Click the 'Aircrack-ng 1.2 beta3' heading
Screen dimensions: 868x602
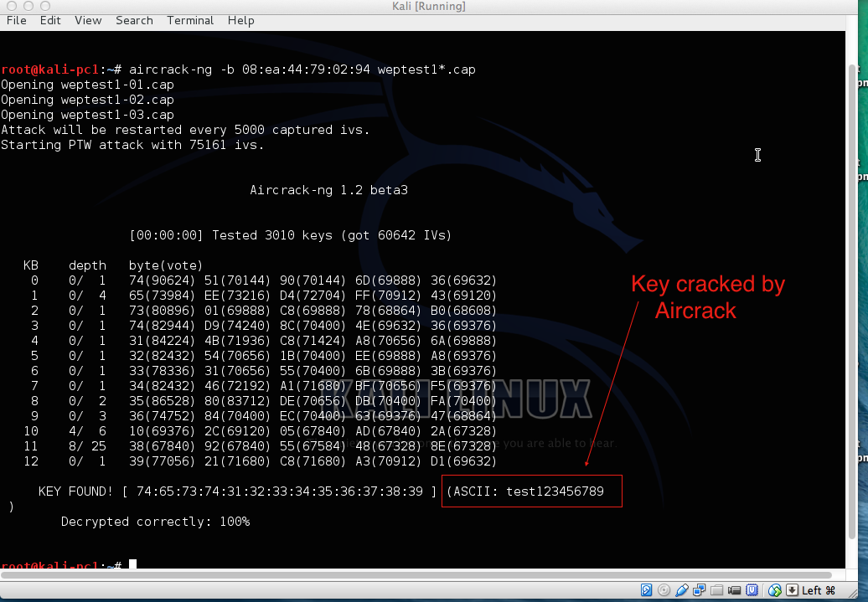[x=328, y=190]
